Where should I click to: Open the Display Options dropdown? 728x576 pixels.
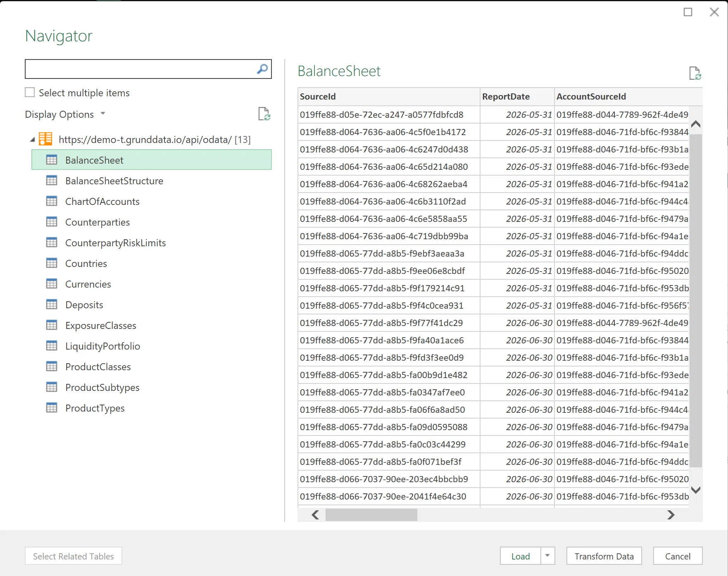65,114
